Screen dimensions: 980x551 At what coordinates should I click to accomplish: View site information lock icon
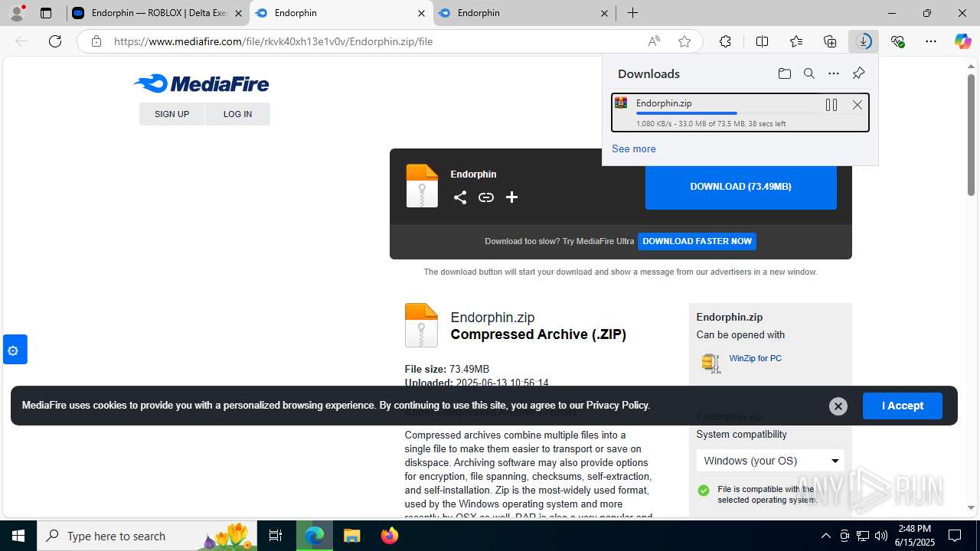96,41
